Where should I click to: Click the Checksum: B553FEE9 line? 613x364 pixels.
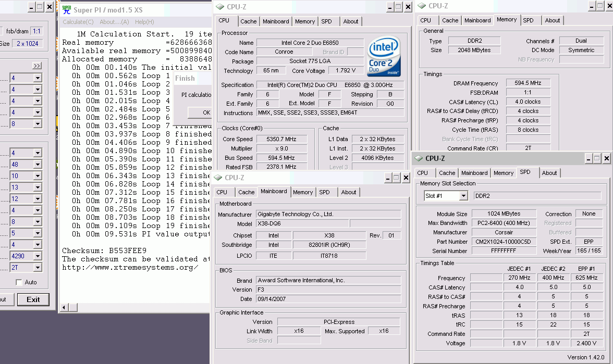(104, 251)
